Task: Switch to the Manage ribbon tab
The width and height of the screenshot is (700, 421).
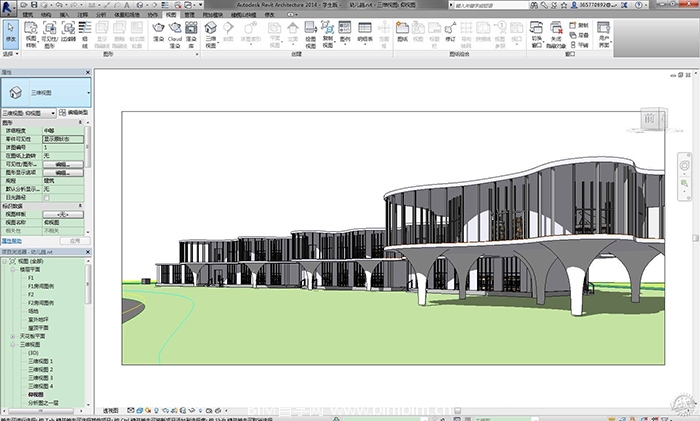Action: (189, 16)
